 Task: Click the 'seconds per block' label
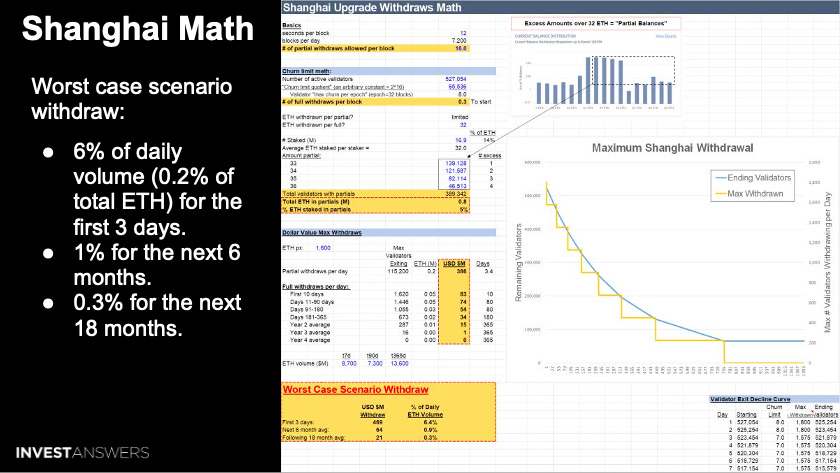pyautogui.click(x=306, y=33)
